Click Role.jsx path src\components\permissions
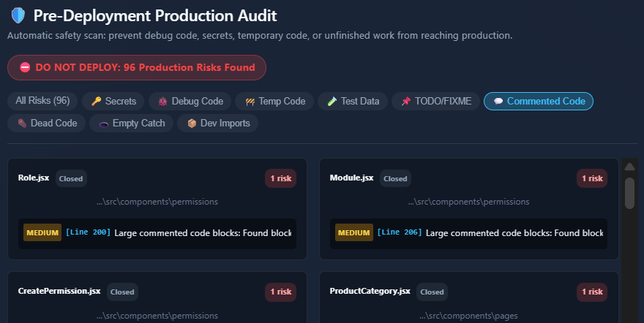The height and width of the screenshot is (323, 644). tap(157, 202)
